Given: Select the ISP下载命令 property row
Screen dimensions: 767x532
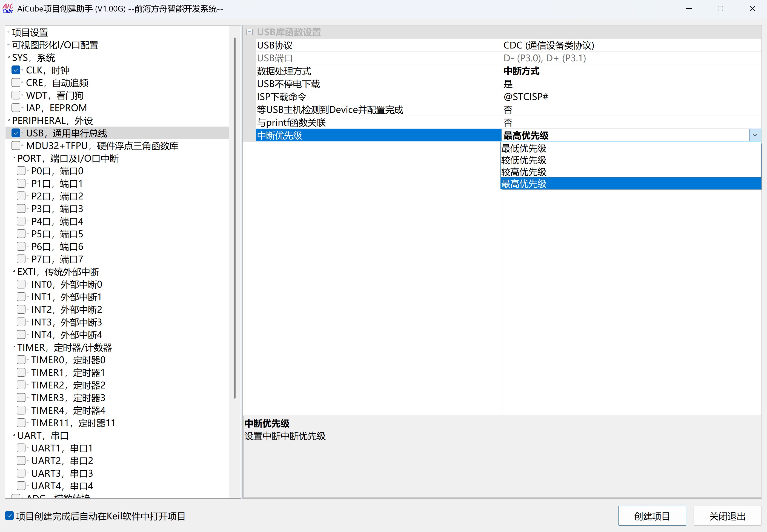Looking at the screenshot, I should coord(379,97).
